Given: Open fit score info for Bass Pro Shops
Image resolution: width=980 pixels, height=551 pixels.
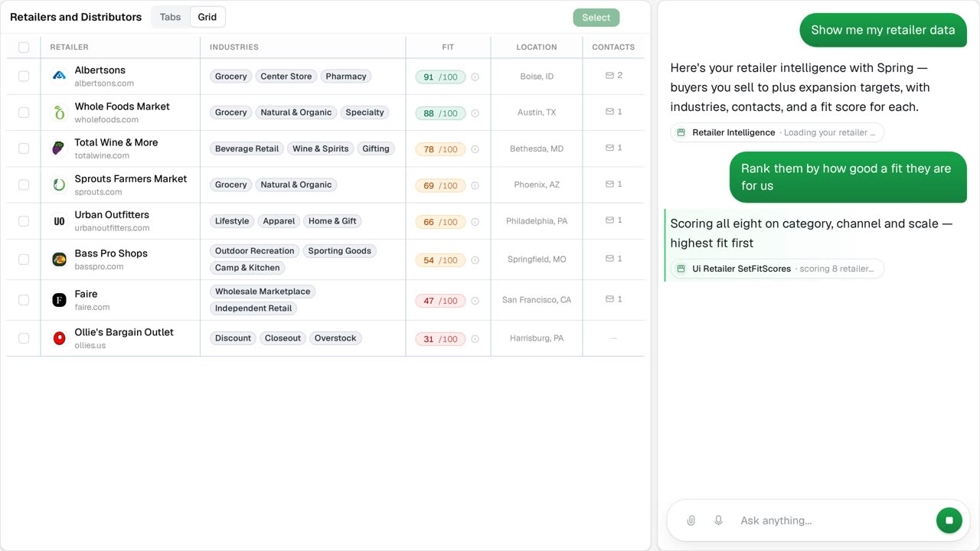Looking at the screenshot, I should click(475, 260).
